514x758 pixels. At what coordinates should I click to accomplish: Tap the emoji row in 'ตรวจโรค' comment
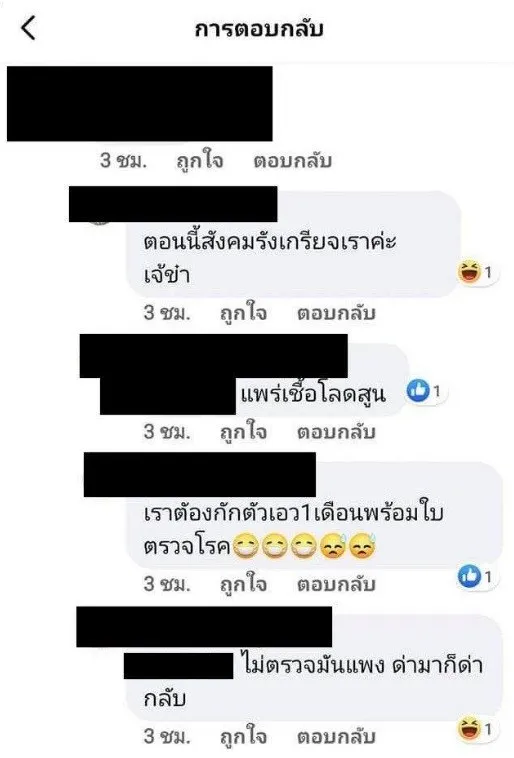pyautogui.click(x=304, y=546)
